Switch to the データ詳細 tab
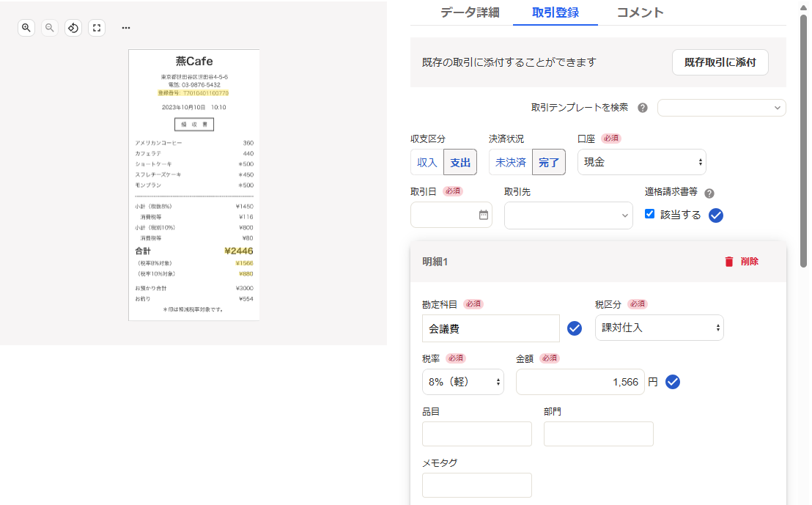The image size is (812, 505). pos(470,12)
